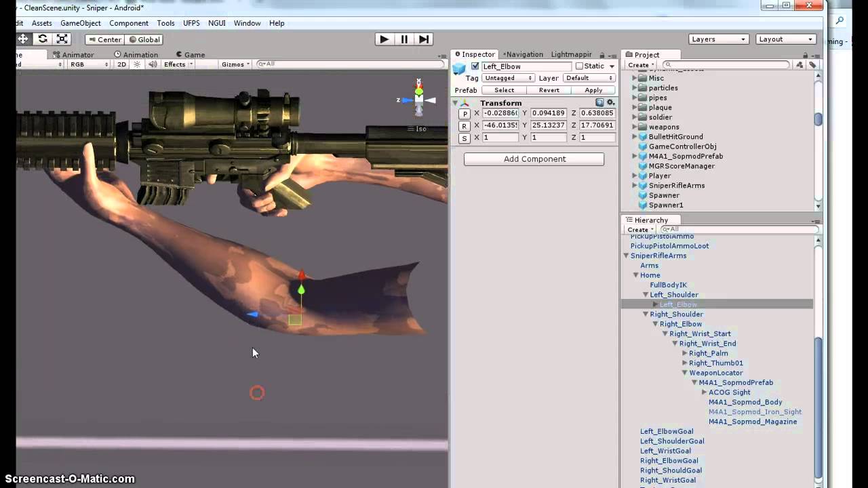868x488 pixels.
Task: Start Play mode with the Play button
Action: pyautogui.click(x=384, y=39)
